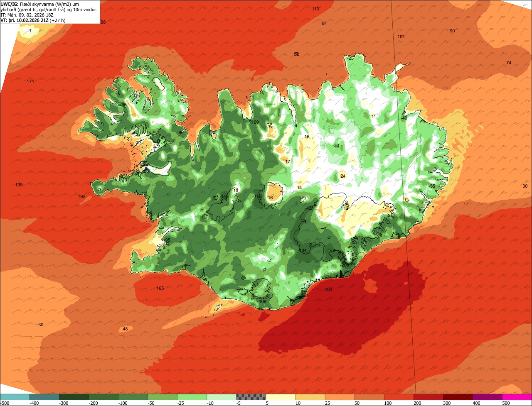Click the '139' flux value on the map
The image size is (532, 406).
pos(19,185)
